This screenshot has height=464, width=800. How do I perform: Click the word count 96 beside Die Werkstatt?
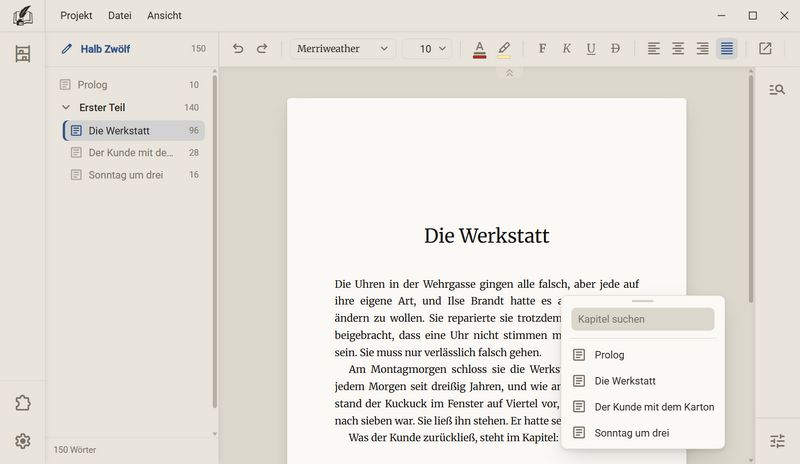tap(194, 131)
